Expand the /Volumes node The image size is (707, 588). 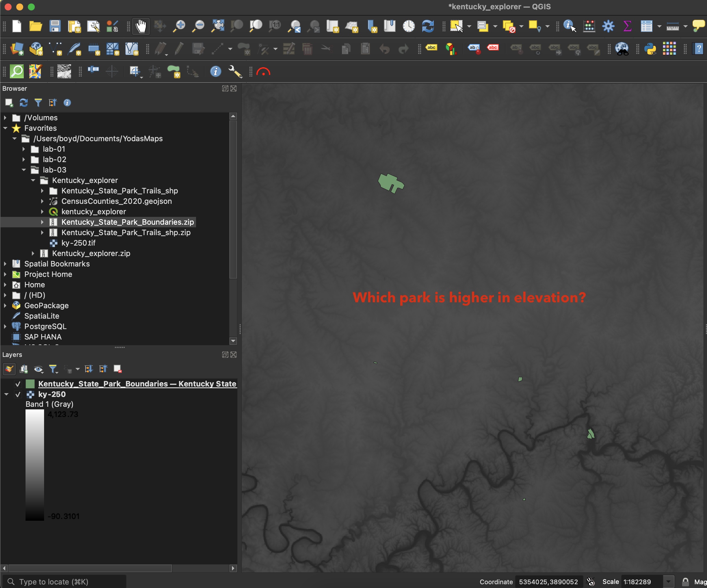tap(6, 118)
